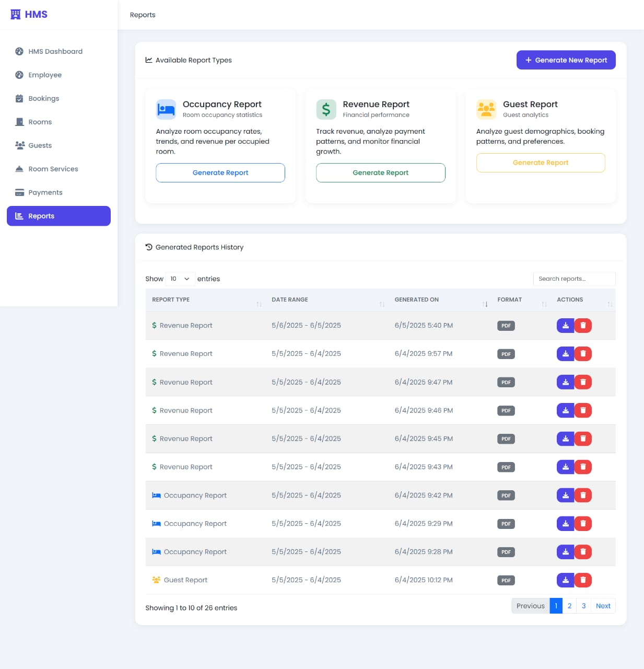Delete the Guest Report from 10:12 PM

[x=583, y=580]
